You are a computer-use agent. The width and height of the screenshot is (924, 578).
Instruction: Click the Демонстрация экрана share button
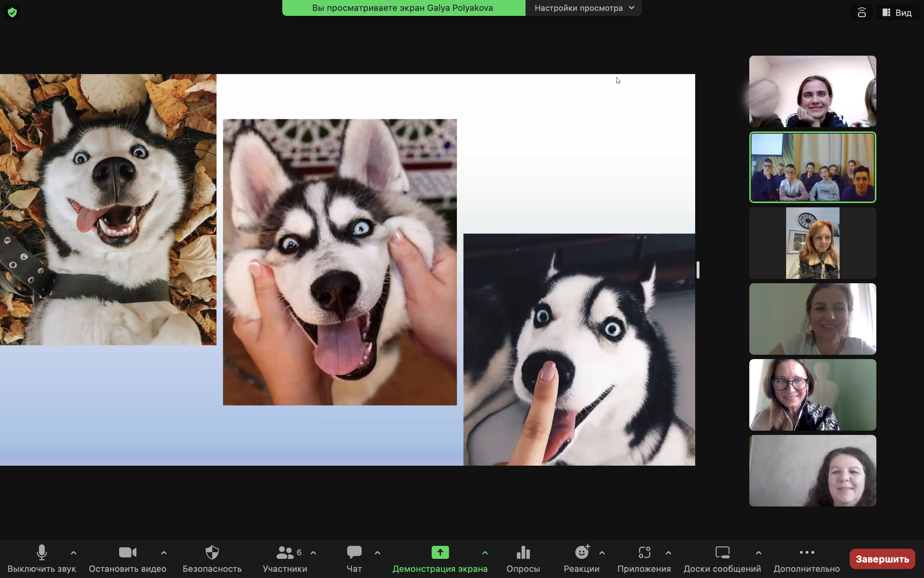[x=440, y=558]
